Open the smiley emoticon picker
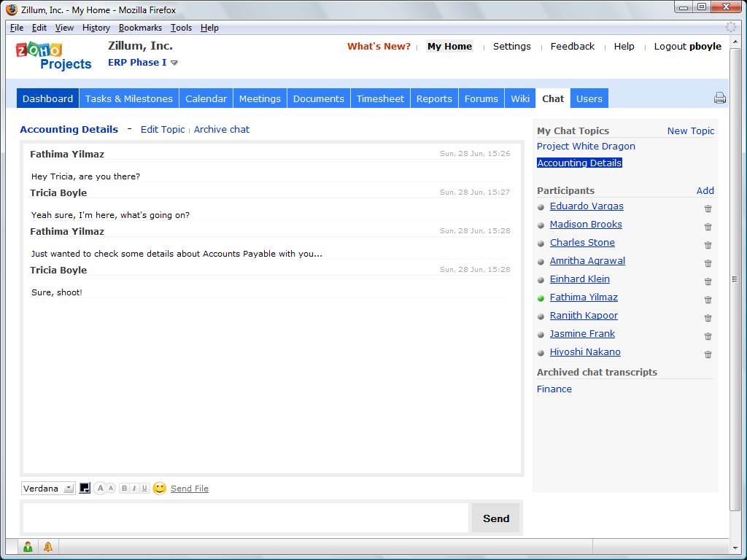Viewport: 747px width, 560px height. coord(159,489)
